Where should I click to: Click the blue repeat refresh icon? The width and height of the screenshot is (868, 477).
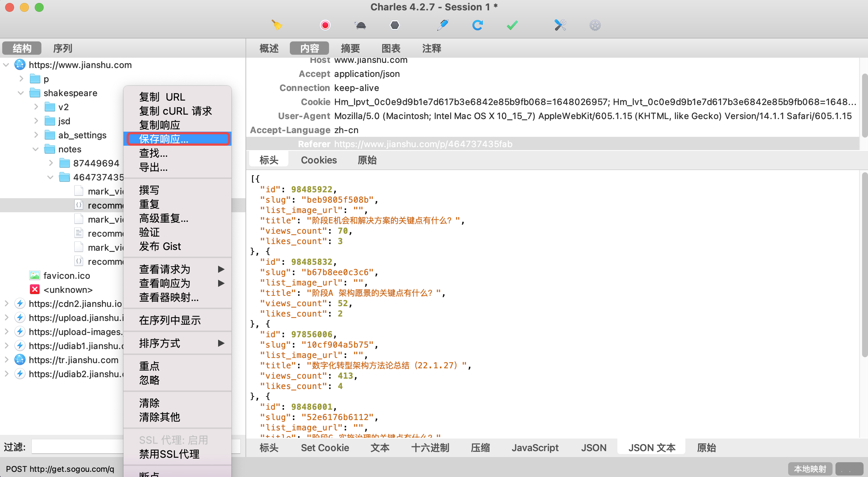477,25
